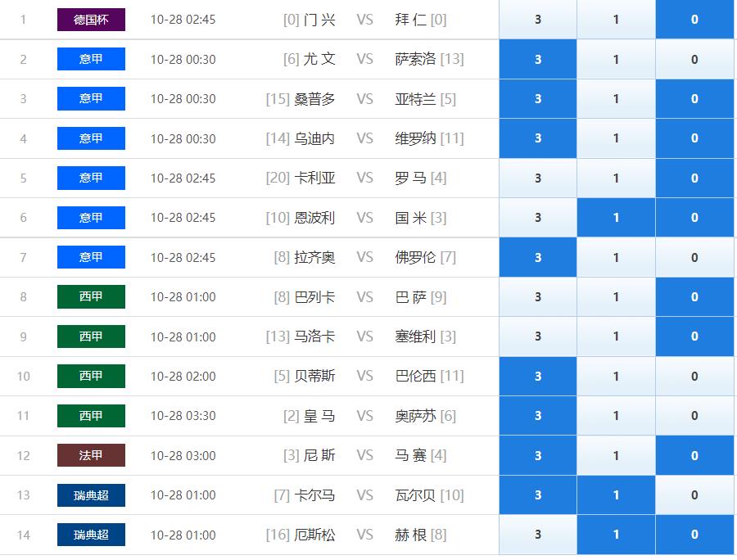
Task: Click team name 皇马
Action: click(x=319, y=416)
